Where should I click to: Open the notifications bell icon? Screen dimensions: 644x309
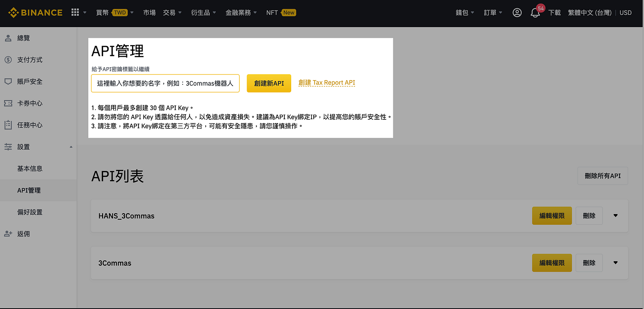pyautogui.click(x=535, y=13)
